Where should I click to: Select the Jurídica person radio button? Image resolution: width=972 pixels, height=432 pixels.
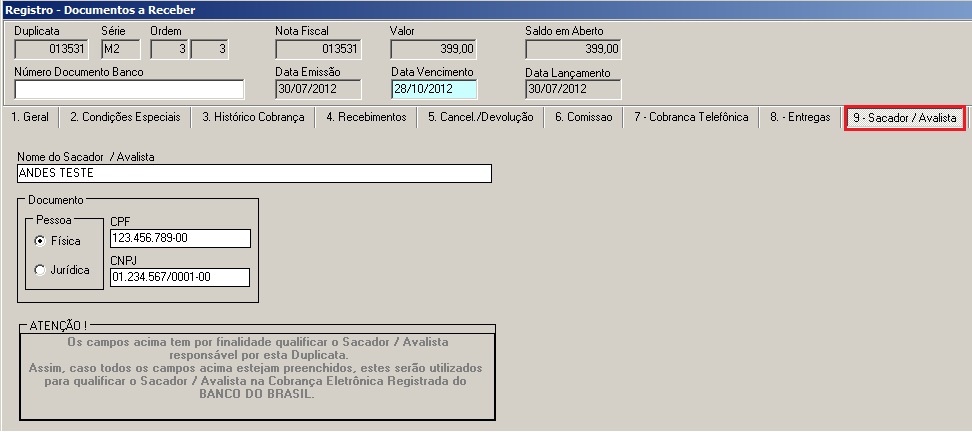(40, 270)
